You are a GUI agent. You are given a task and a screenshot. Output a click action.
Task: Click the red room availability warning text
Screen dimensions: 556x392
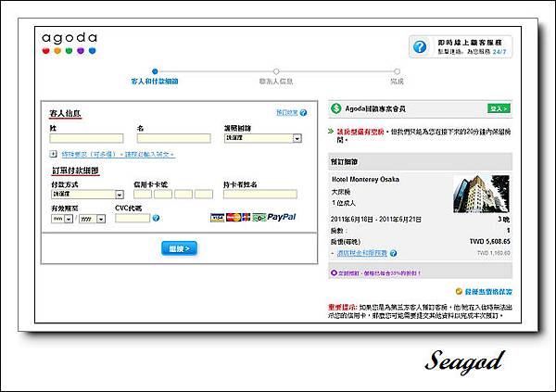[x=360, y=132]
